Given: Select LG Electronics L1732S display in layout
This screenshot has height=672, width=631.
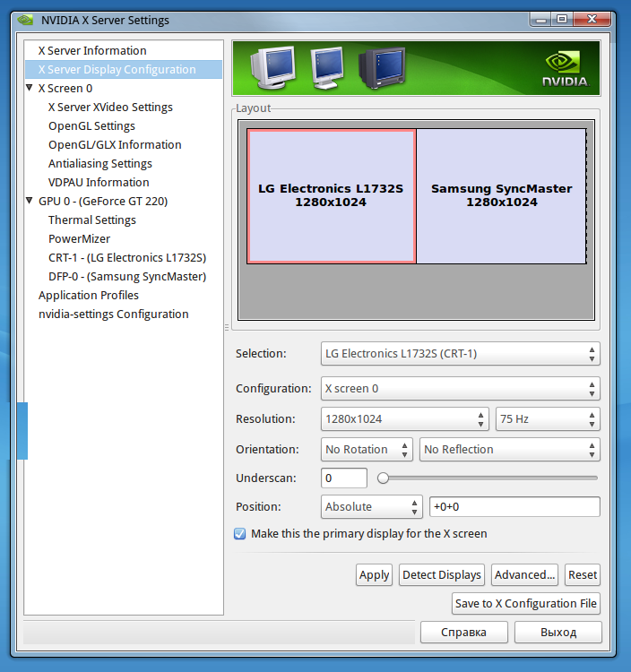Looking at the screenshot, I should pyautogui.click(x=331, y=196).
